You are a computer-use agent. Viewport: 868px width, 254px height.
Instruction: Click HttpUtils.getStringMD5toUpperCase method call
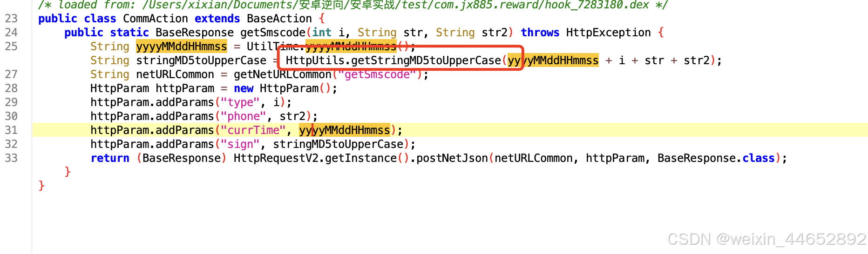pos(393,60)
